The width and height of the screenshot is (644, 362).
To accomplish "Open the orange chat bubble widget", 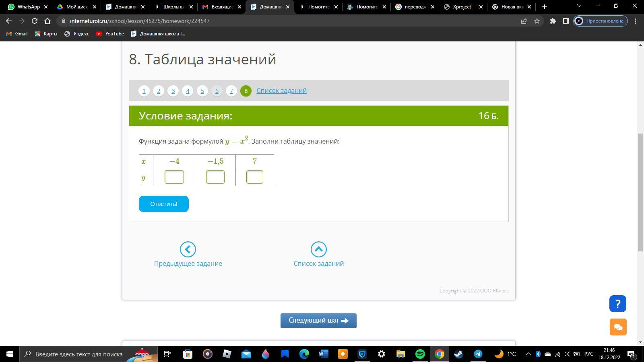I will [618, 327].
